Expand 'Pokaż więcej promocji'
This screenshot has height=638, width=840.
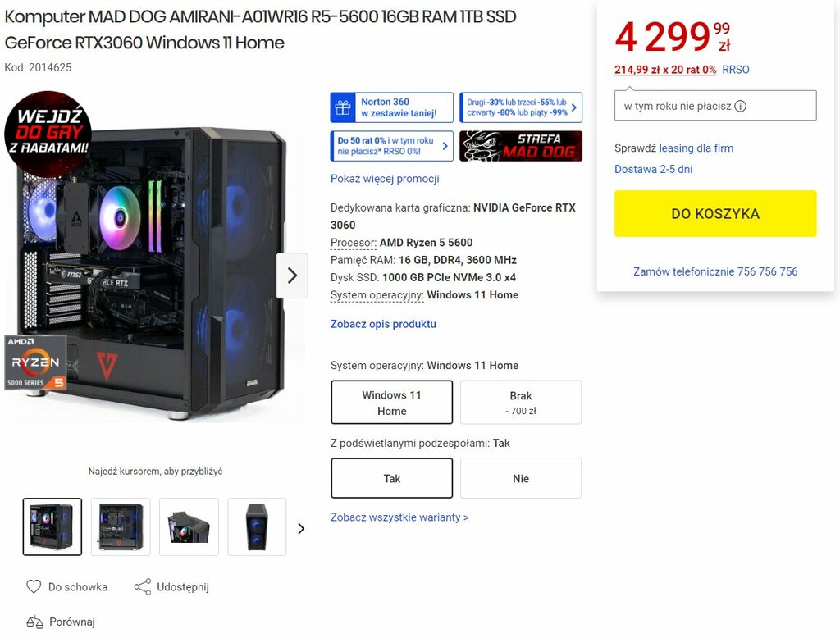[385, 179]
